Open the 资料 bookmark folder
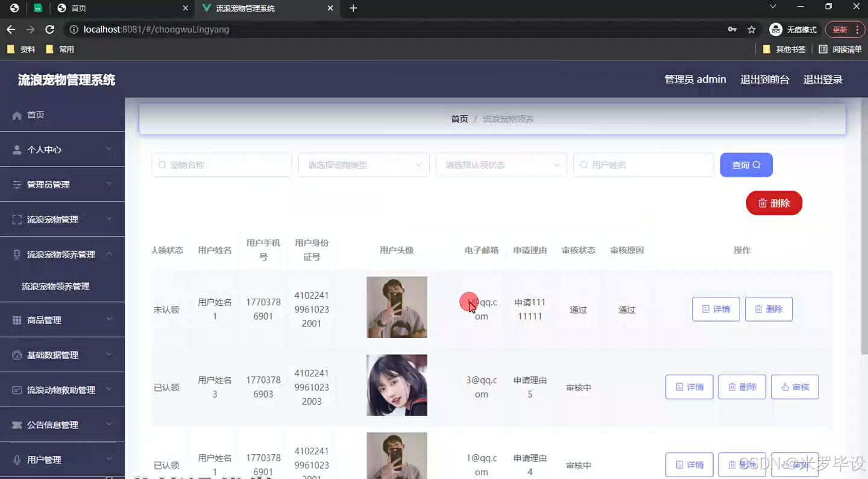This screenshot has height=479, width=868. (21, 49)
